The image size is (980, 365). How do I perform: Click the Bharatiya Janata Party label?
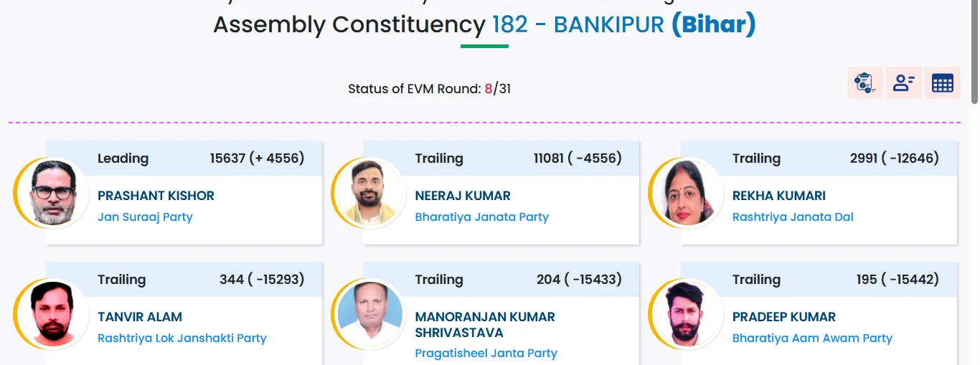click(x=481, y=217)
